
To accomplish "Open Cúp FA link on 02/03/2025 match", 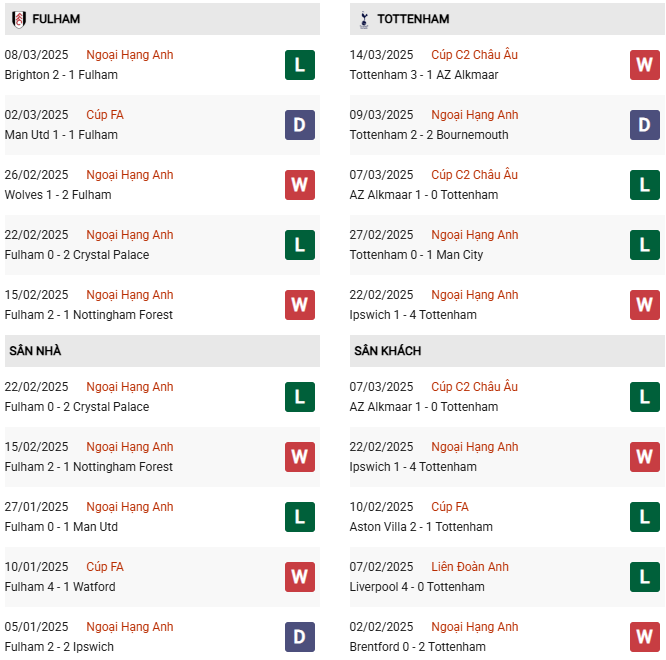I will 105,115.
